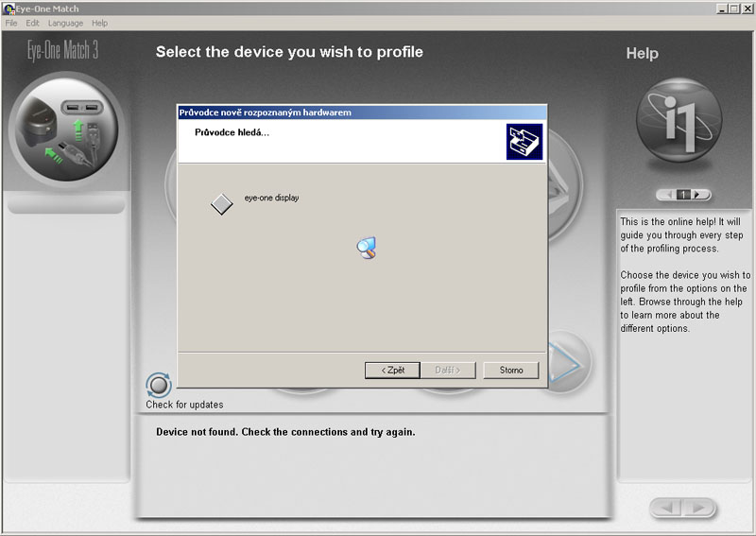Click the diamond icon beside eye-one display
Image resolution: width=756 pixels, height=536 pixels.
point(222,204)
